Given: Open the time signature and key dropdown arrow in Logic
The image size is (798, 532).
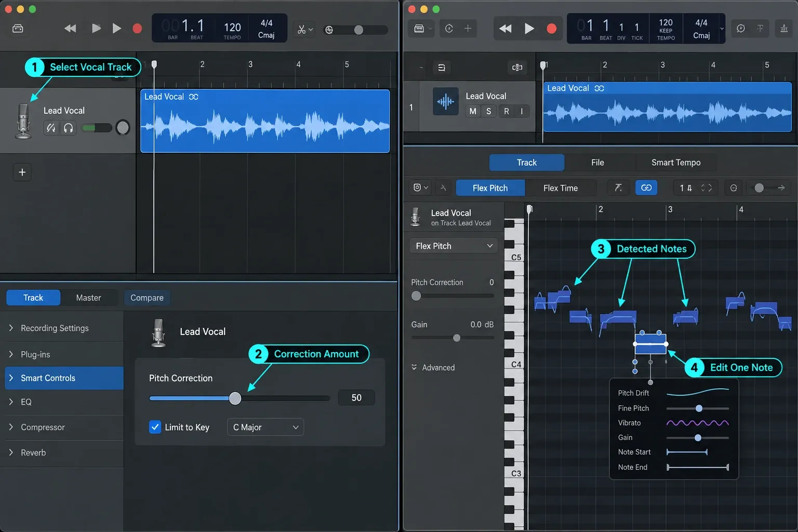Looking at the screenshot, I should (722, 29).
